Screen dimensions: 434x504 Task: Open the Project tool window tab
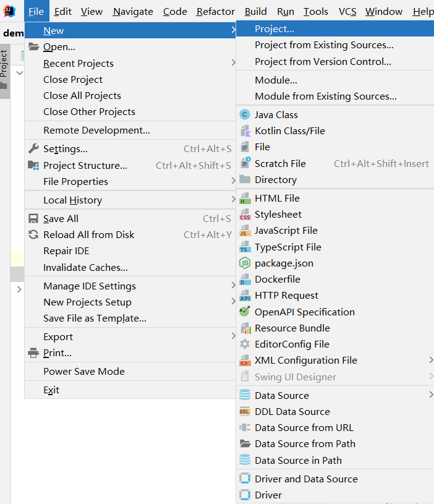(4, 63)
